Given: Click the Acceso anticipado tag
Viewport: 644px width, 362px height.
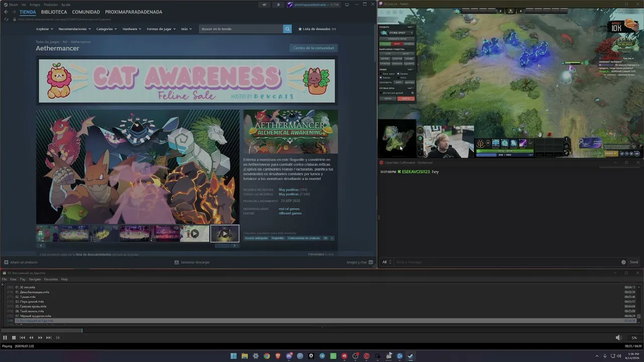Looking at the screenshot, I should pos(257,238).
